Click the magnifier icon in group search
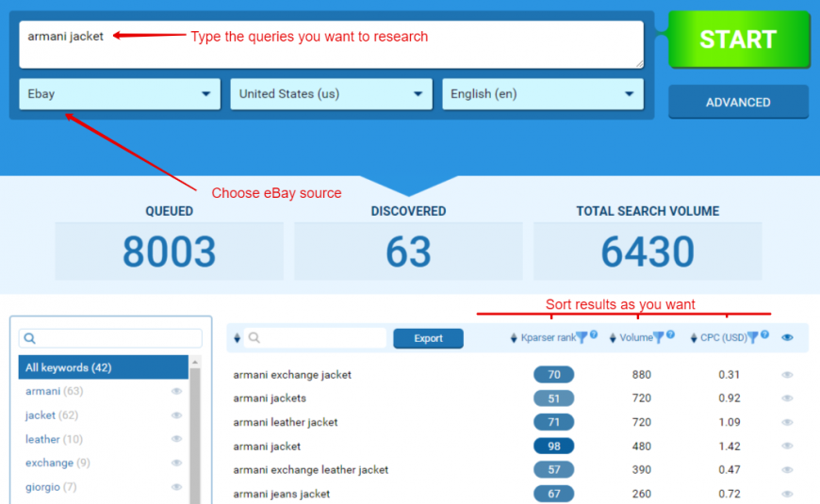Viewport: 820px width, 504px height. [30, 338]
